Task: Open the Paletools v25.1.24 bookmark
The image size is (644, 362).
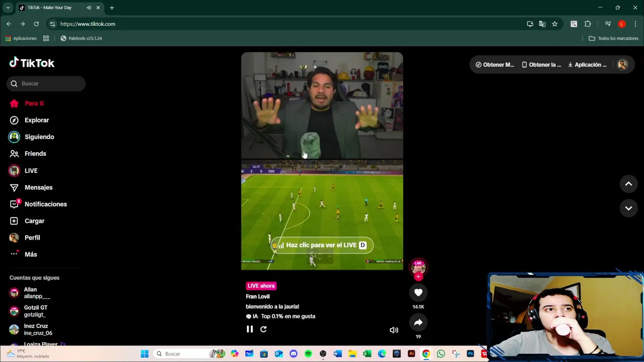Action: [81, 38]
